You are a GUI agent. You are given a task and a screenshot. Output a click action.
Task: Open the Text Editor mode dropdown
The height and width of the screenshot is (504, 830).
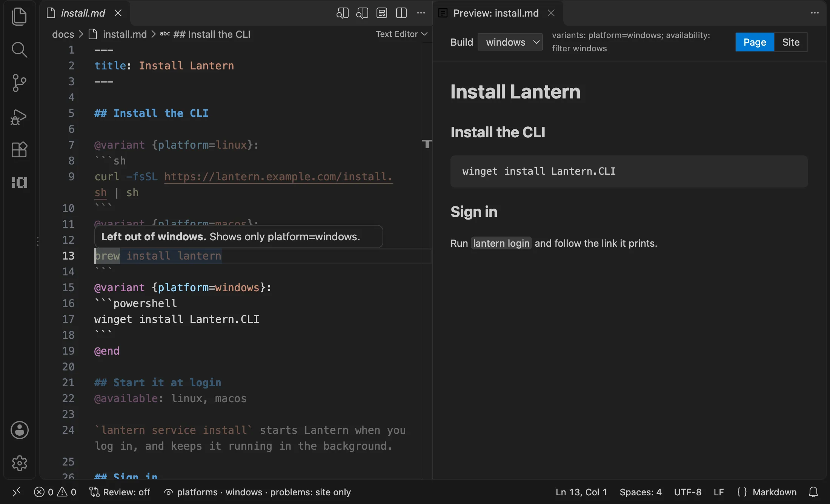[401, 34]
